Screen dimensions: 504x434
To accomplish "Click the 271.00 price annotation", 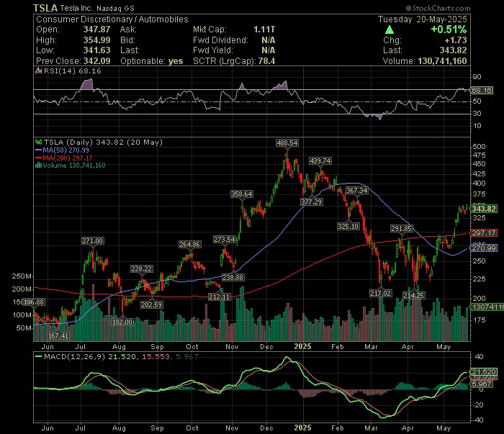I will click(x=93, y=241).
